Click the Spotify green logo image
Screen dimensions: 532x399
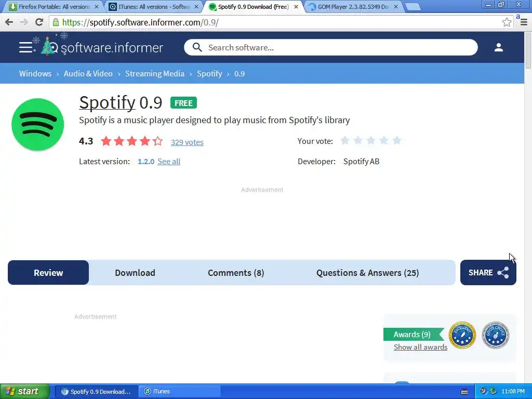(x=37, y=125)
